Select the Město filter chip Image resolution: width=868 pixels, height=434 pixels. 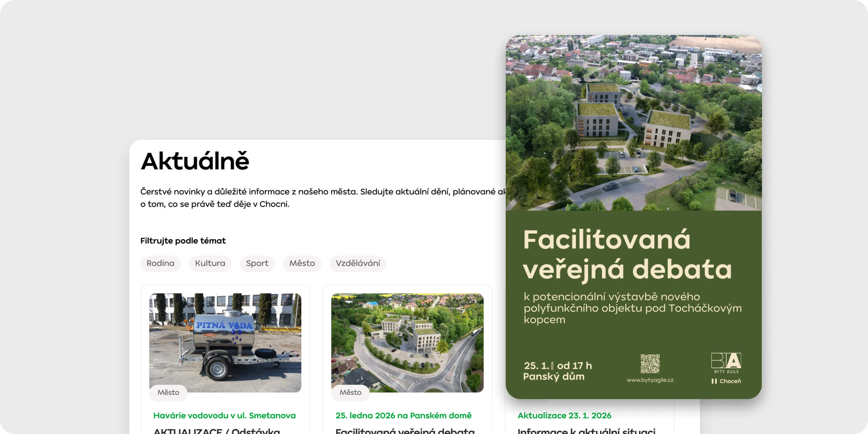[x=302, y=263]
